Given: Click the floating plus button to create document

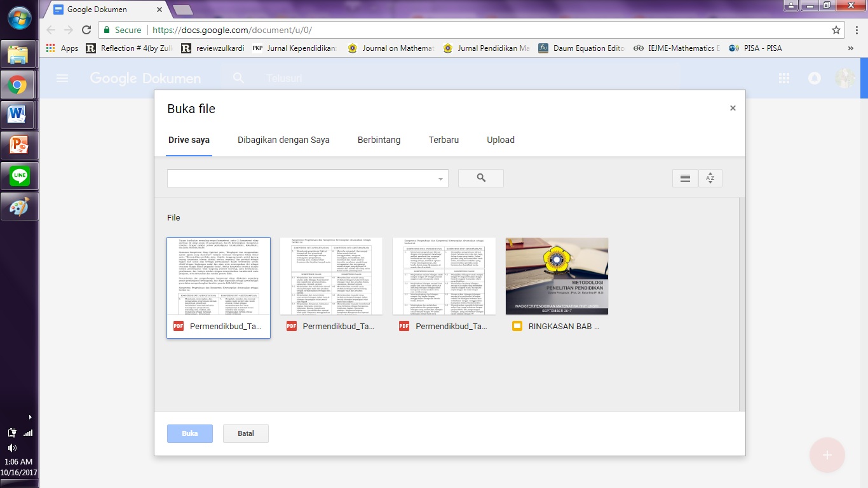Looking at the screenshot, I should click(827, 455).
